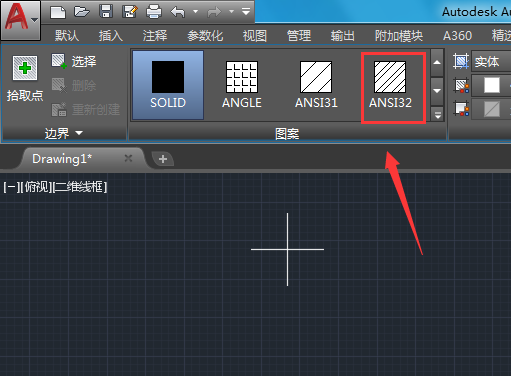Viewport: 511px width, 376px height.
Task: Click the Plot printer icon
Action: (154, 12)
